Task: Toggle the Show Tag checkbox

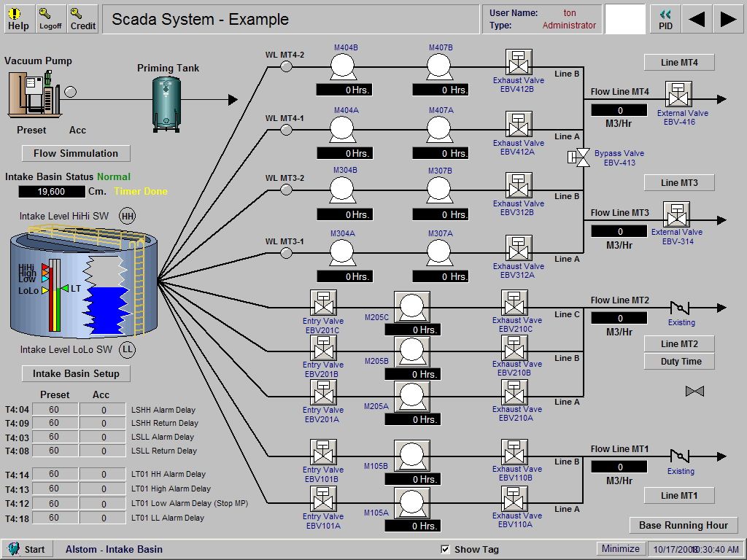Action: click(x=445, y=549)
